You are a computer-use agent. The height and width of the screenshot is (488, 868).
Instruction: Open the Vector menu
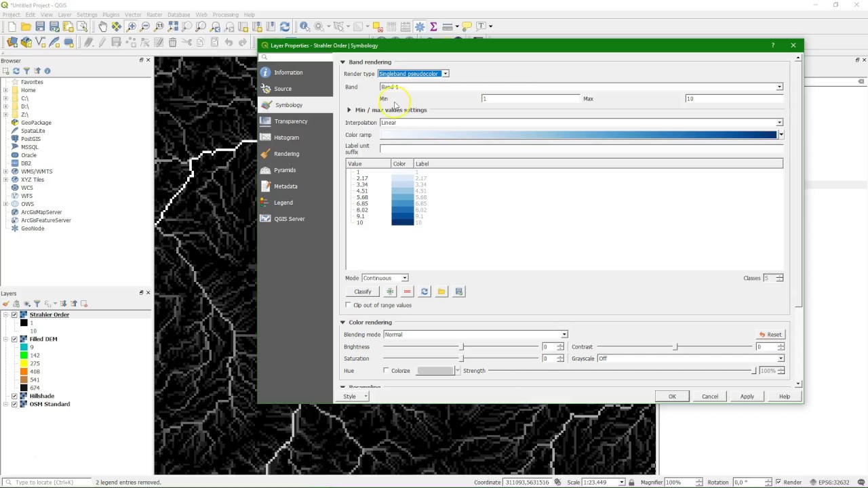point(133,14)
